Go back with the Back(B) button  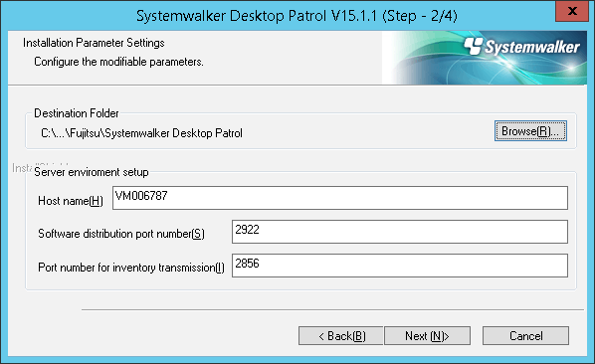pos(340,335)
